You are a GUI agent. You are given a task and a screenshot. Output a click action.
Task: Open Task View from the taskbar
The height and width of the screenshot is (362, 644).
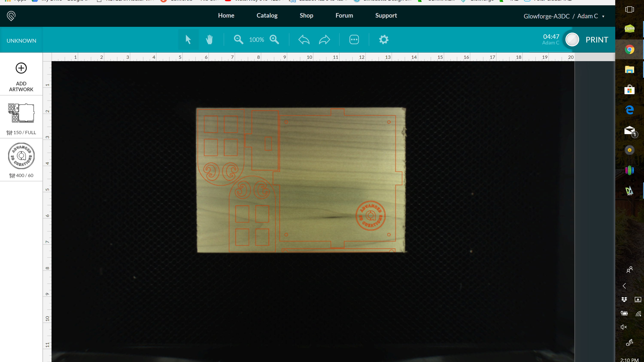pos(629,9)
